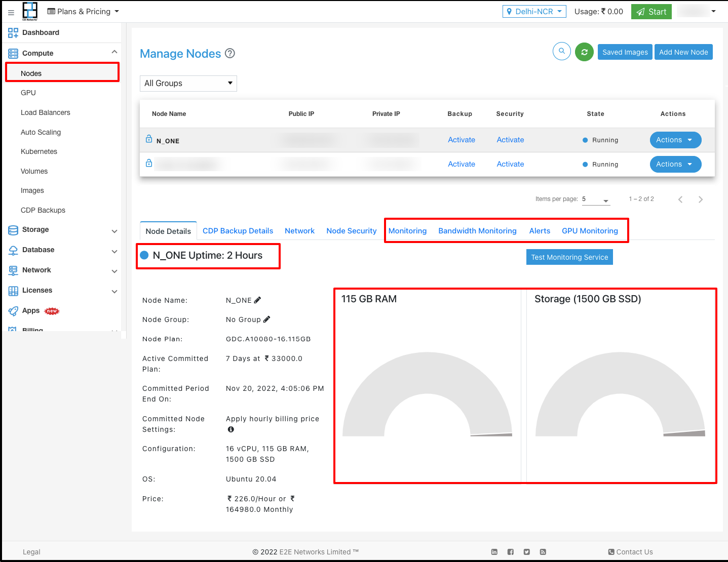Open Delhi-NCR region dropdown
This screenshot has width=728, height=562.
[534, 11]
